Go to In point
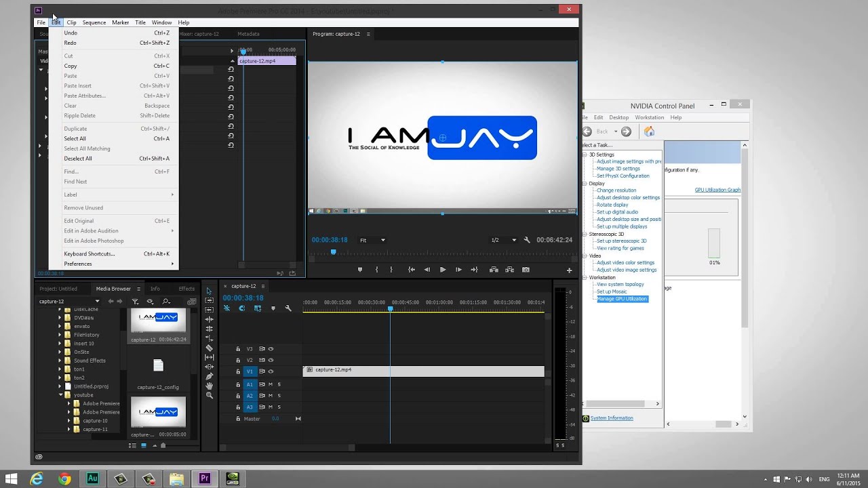 click(411, 270)
